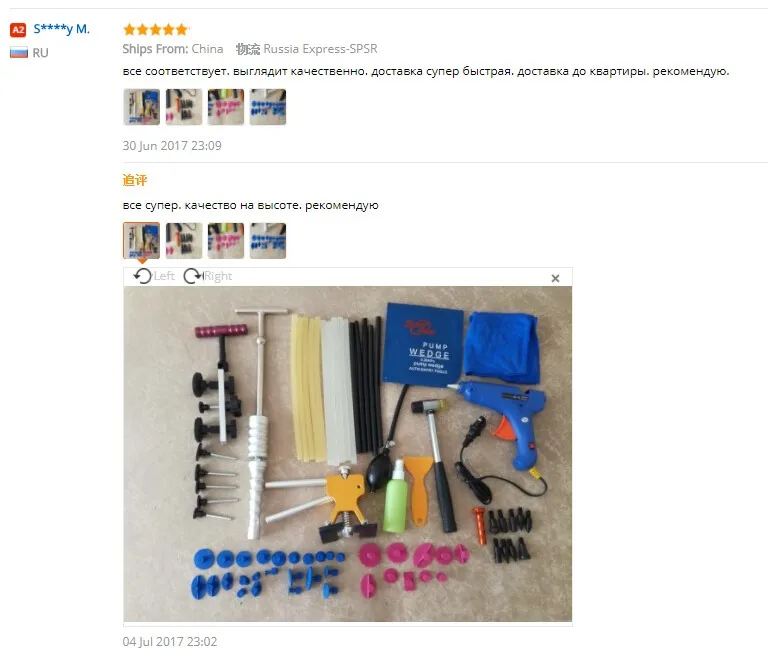Image resolution: width=768 pixels, height=649 pixels.
Task: Open second thumbnail in original review
Action: click(184, 107)
